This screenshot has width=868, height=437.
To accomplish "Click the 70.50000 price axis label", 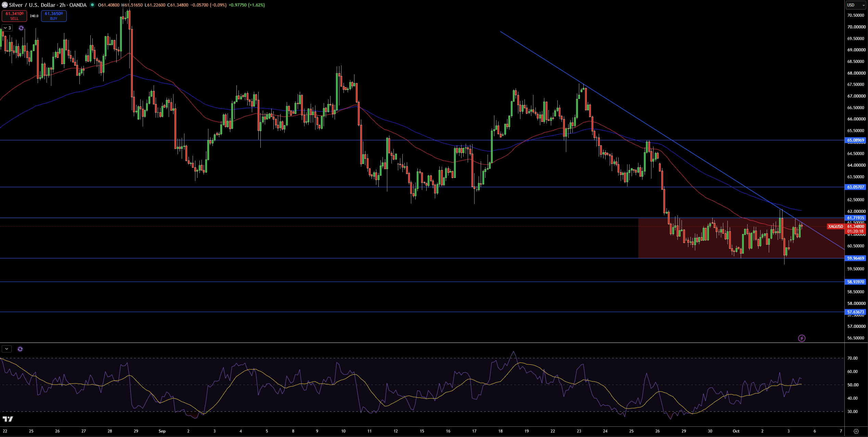I will [856, 15].
